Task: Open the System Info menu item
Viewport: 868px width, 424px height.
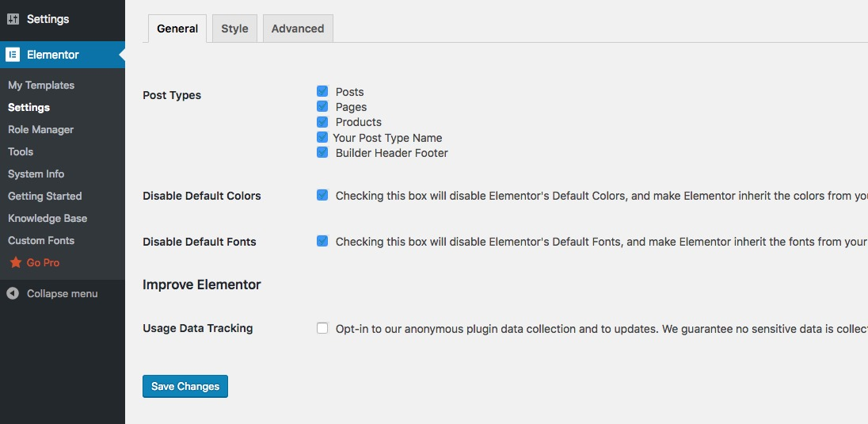Action: click(x=36, y=174)
